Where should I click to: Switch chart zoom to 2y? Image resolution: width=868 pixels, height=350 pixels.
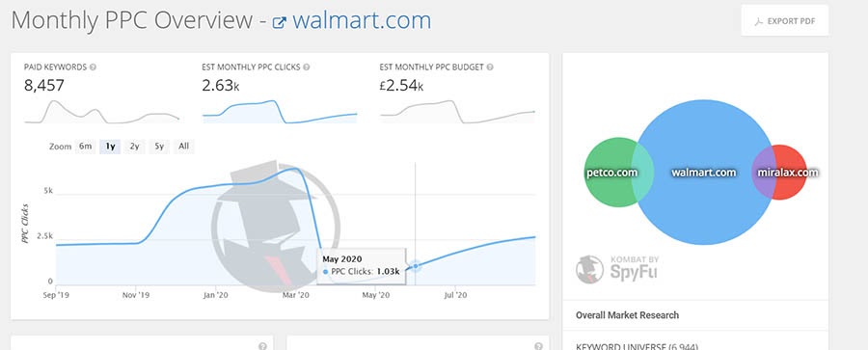(x=134, y=147)
